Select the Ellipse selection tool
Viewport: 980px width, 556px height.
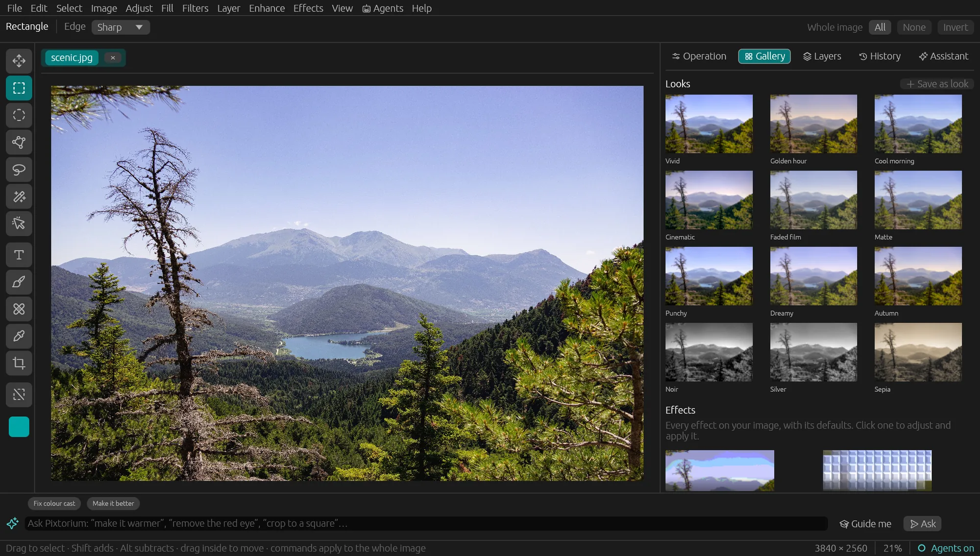pyautogui.click(x=19, y=115)
